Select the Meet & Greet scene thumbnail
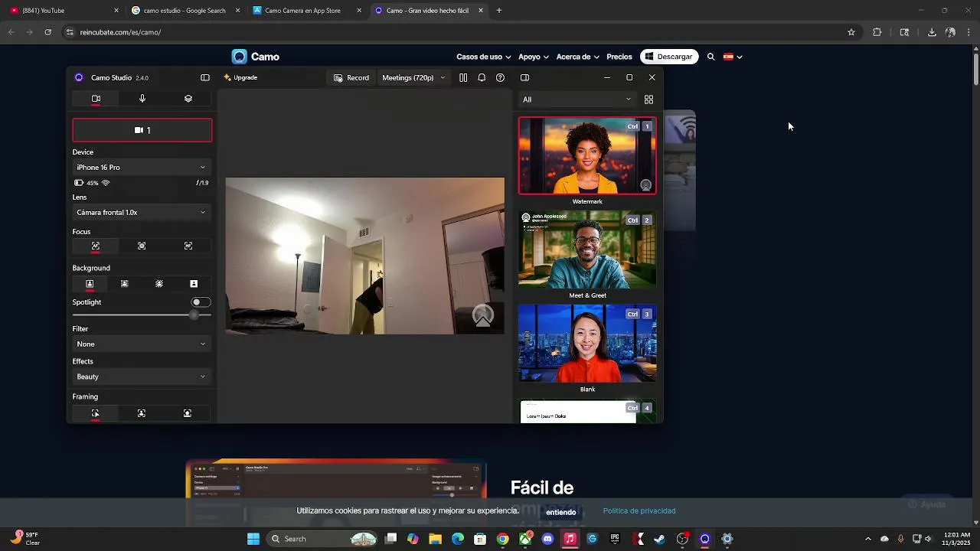980x551 pixels. coord(587,249)
